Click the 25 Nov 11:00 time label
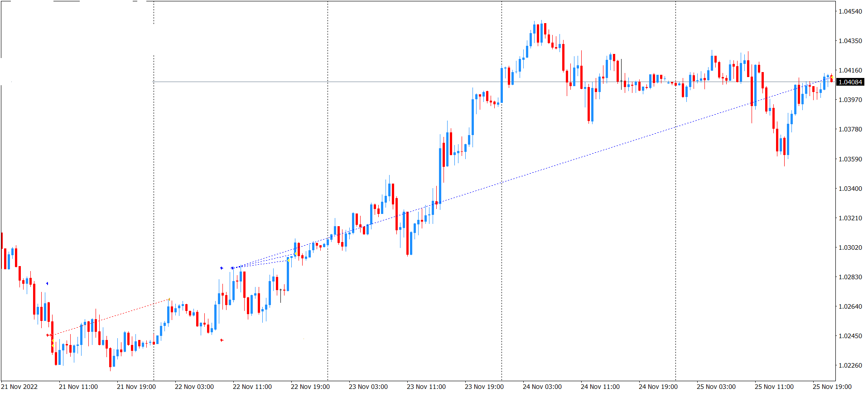Image resolution: width=868 pixels, height=393 pixels. click(x=774, y=387)
